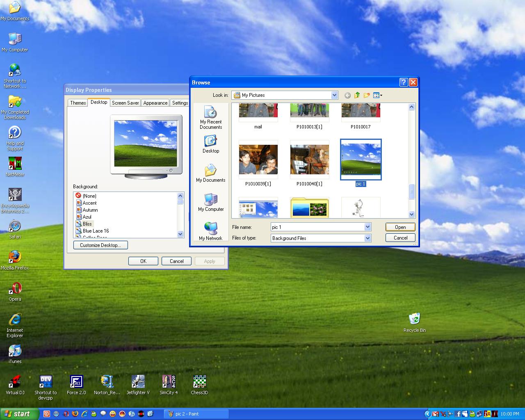Open Safari desktop icon
Screen dimensions: 525x420
(x=15, y=229)
